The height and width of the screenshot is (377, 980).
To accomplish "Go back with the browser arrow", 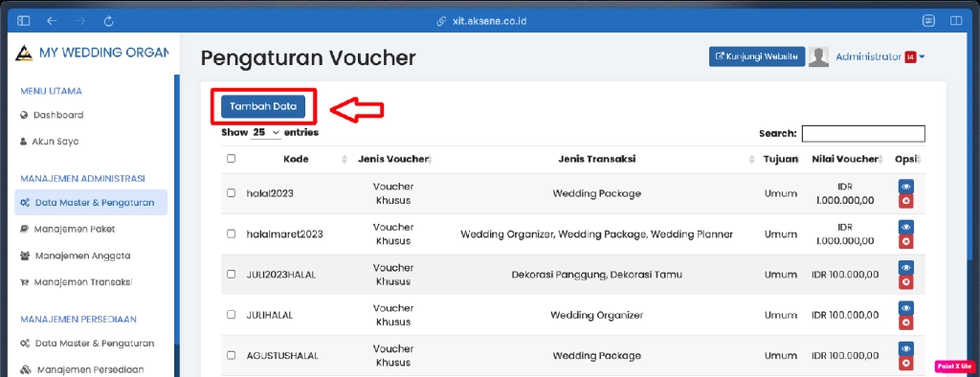I will [x=52, y=21].
